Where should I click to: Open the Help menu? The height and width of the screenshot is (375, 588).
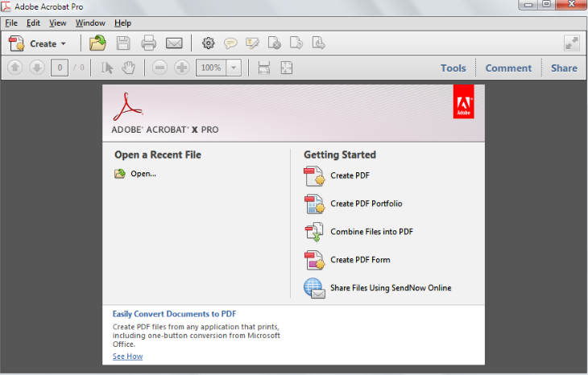point(122,23)
